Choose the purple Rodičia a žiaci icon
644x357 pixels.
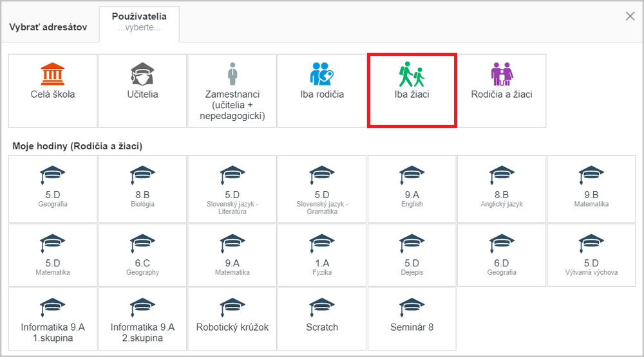(x=502, y=74)
